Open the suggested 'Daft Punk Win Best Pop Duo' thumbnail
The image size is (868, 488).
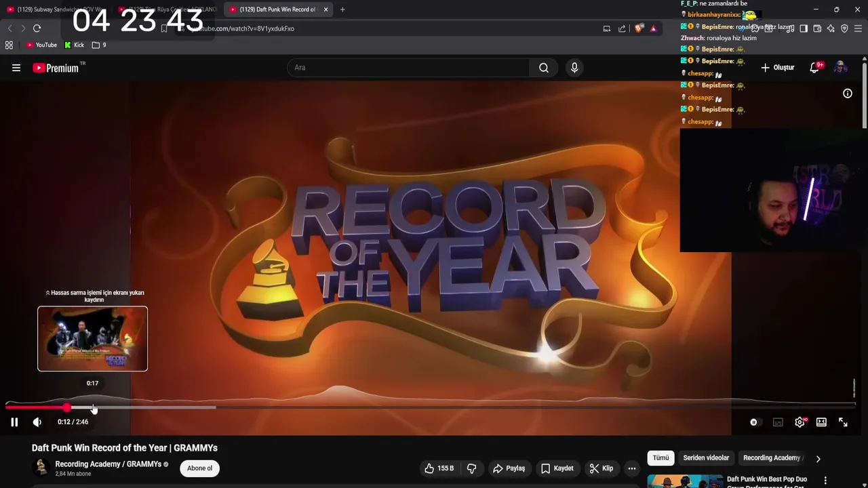click(x=685, y=481)
